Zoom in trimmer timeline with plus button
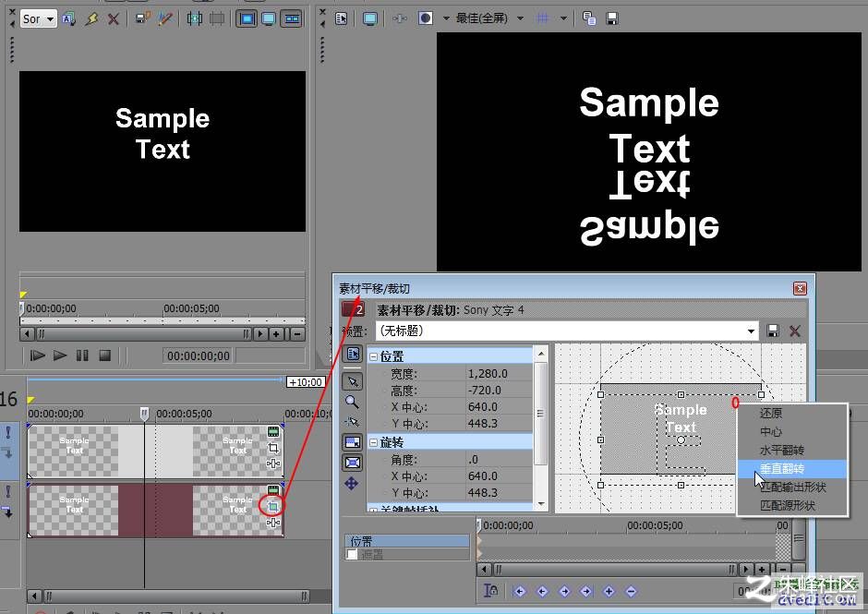 [277, 334]
